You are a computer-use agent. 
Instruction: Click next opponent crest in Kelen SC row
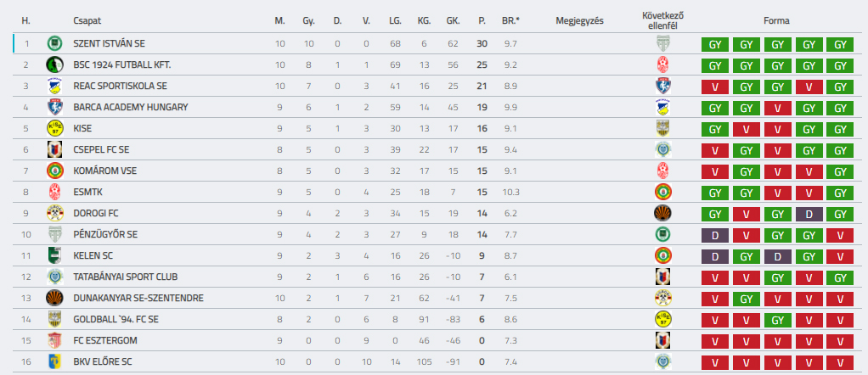[x=663, y=255]
